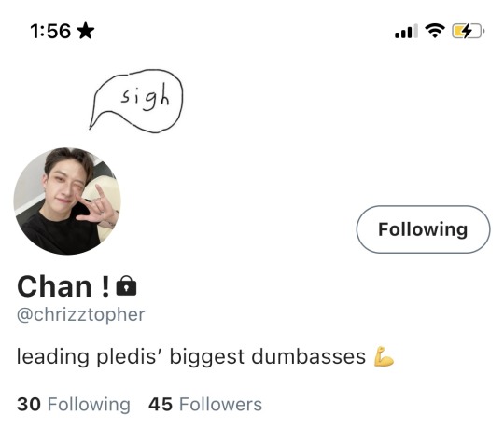The image size is (504, 429).
Task: Open the profile avatar photo
Action: click(67, 201)
